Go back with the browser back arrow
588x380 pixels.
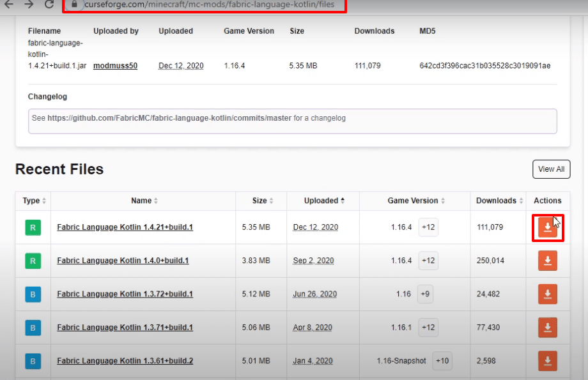8,4
